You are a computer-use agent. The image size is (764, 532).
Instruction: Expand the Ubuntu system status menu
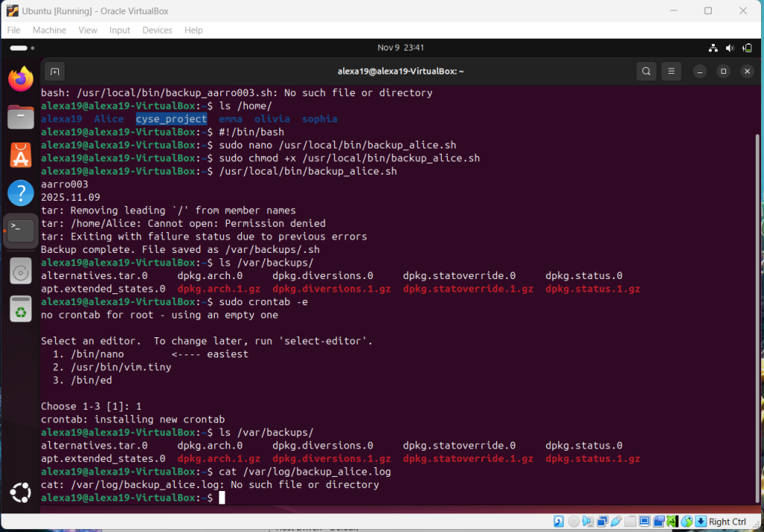[x=730, y=48]
